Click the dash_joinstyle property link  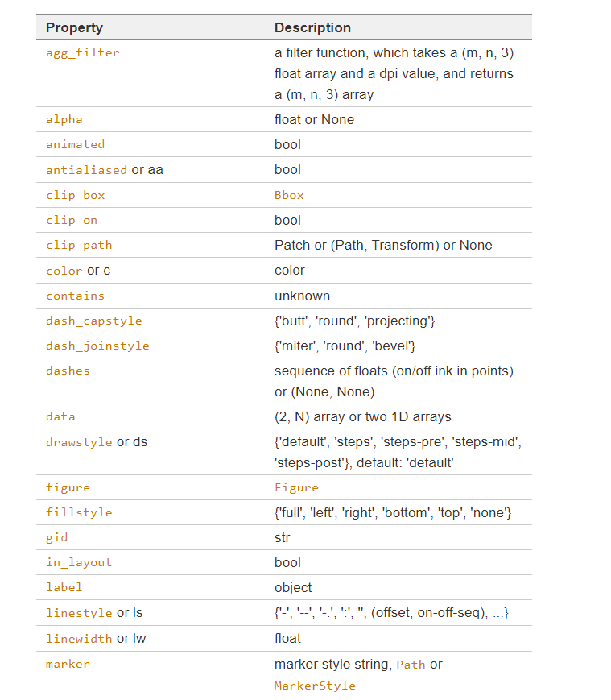[x=97, y=346]
